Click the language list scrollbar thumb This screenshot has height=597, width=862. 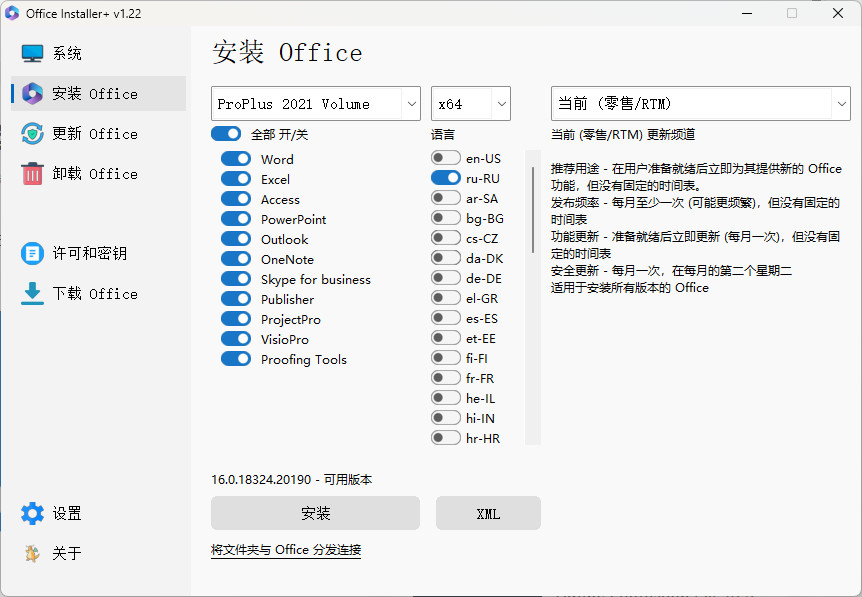coord(533,210)
